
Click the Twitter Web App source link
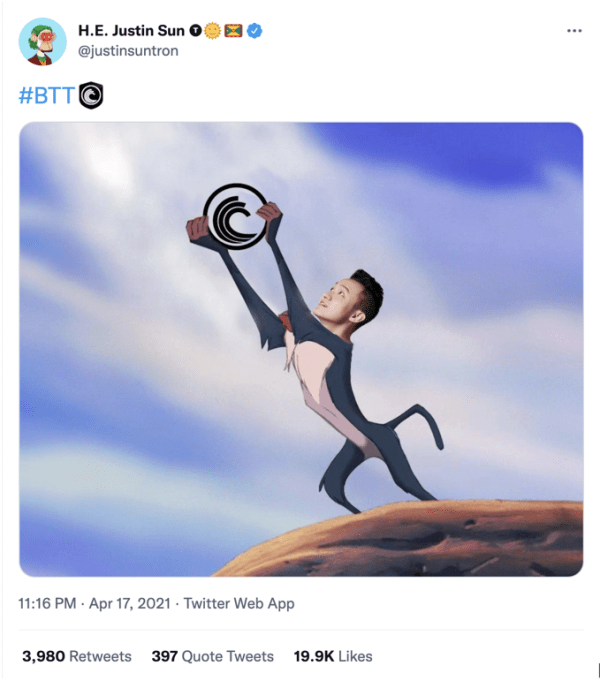click(x=234, y=604)
